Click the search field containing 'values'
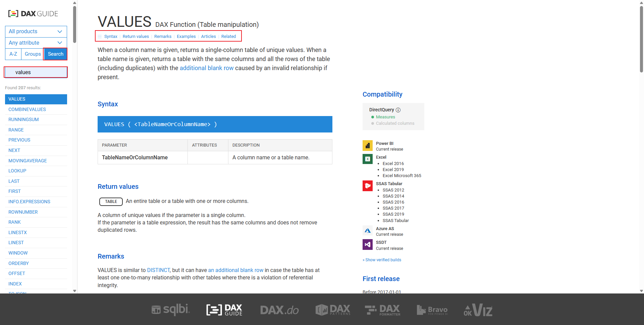This screenshot has height=325, width=644. 36,72
